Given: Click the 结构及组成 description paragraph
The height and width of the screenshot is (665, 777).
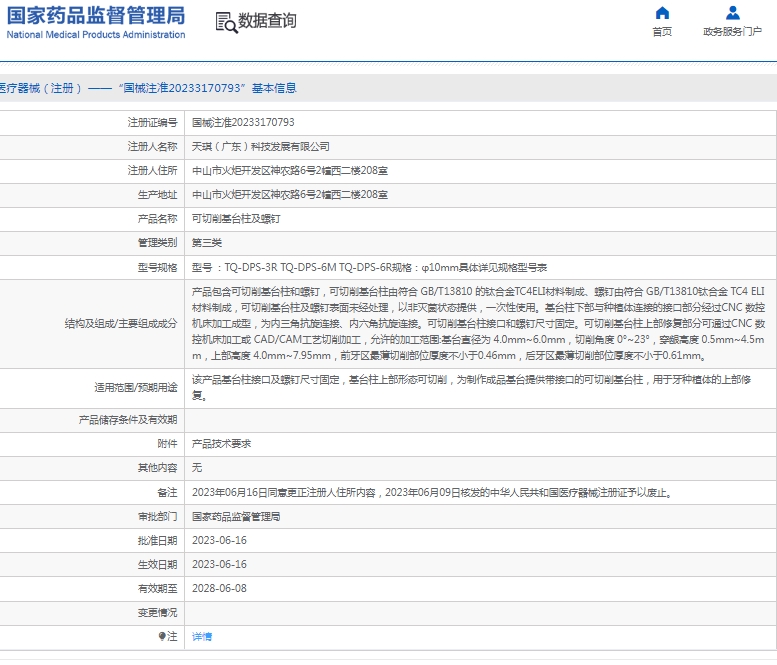Looking at the screenshot, I should (x=479, y=324).
